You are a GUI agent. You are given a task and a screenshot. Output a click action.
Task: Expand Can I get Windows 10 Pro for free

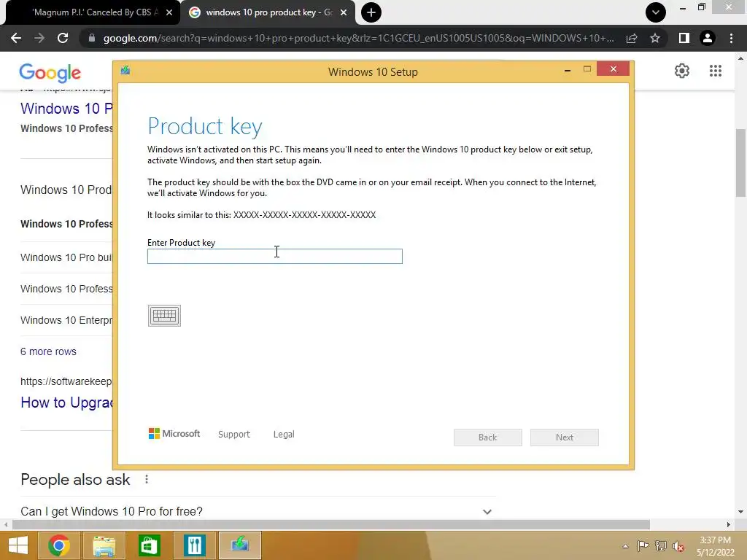258,511
